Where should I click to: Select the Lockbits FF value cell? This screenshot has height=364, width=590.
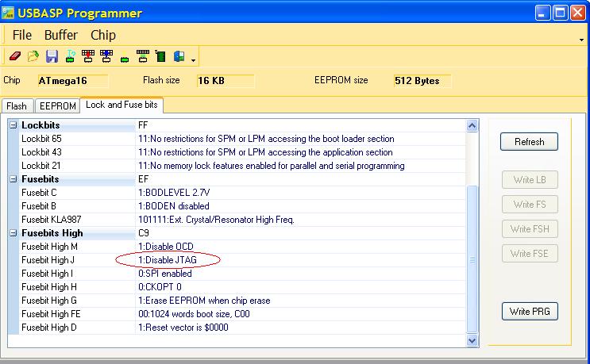(x=300, y=125)
